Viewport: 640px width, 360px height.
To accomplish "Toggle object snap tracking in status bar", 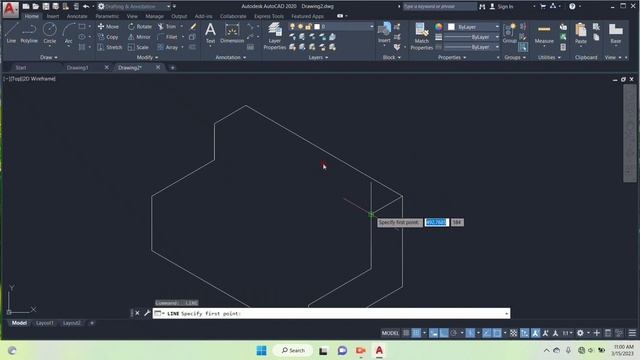I will (x=487, y=333).
